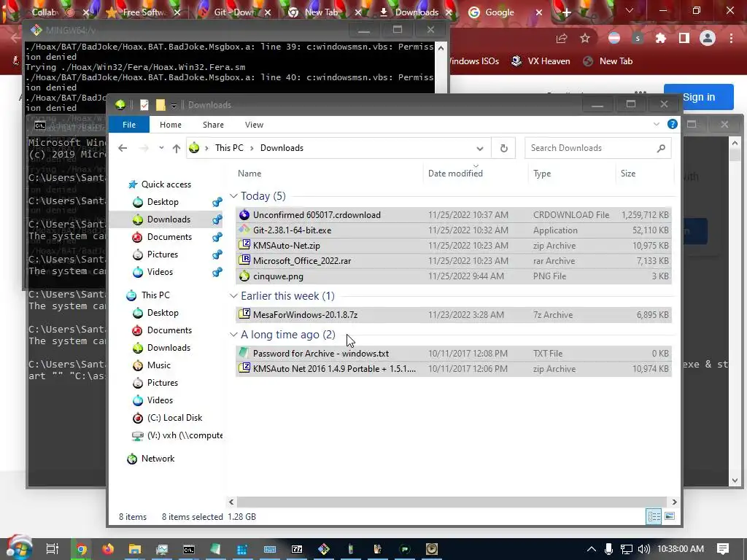Screen dimensions: 747x560
Task: Open Customize Quick Access Toolbar dropdown
Action: 174,105
